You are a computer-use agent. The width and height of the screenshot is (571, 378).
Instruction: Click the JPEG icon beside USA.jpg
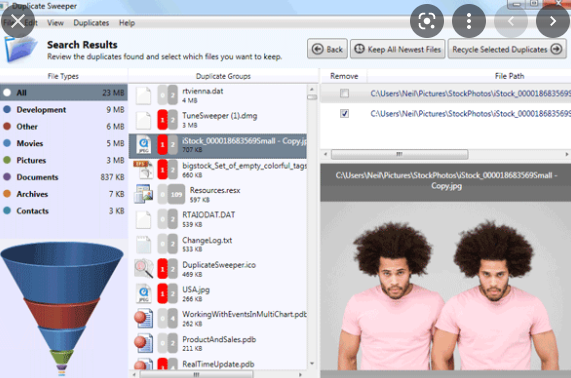point(144,294)
